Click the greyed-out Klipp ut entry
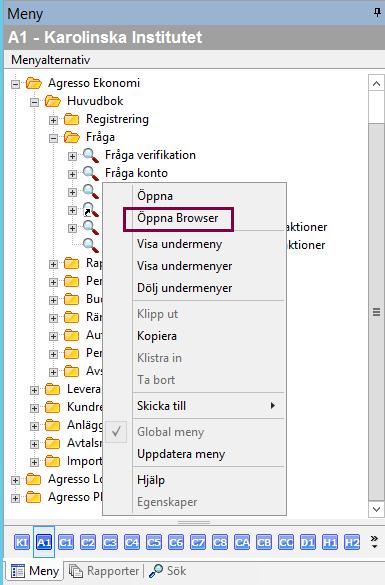 point(157,314)
